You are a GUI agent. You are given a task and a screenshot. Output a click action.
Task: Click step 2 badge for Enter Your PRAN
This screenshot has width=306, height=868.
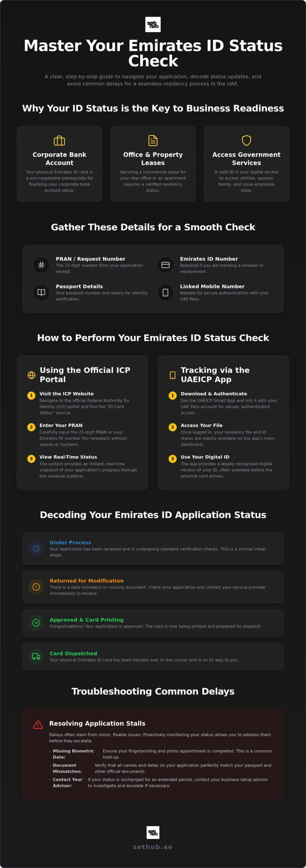31,427
